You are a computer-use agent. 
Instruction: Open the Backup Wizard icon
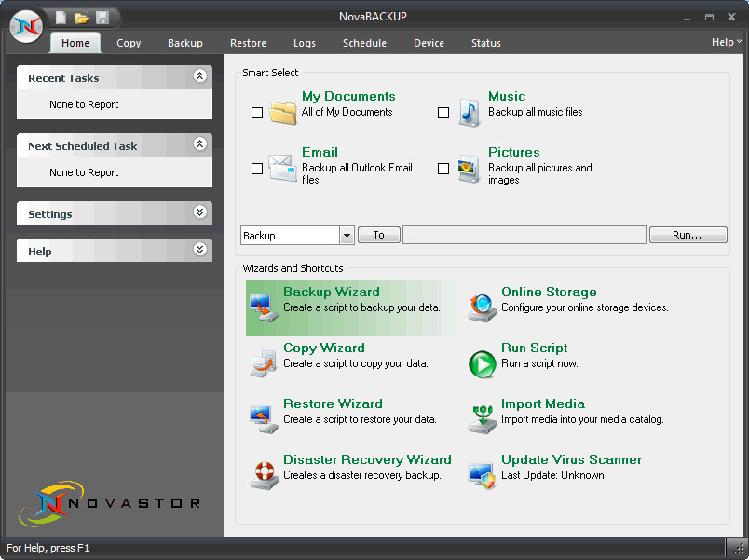click(264, 307)
